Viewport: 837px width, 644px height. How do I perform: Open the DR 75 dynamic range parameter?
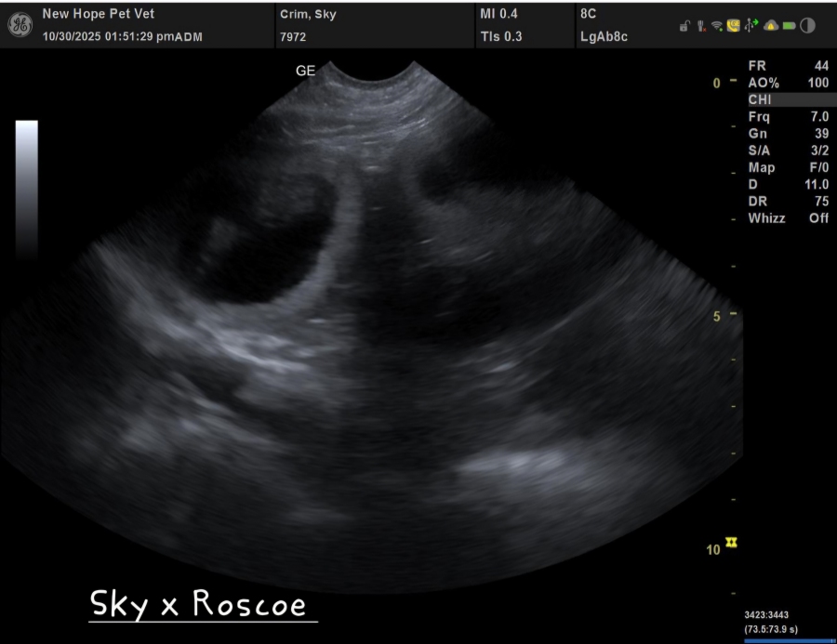point(788,202)
